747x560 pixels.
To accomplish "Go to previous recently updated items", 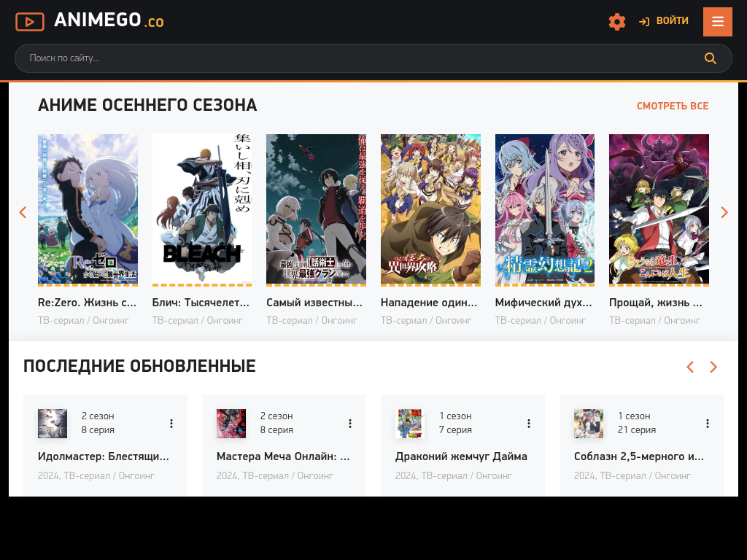I will coord(690,367).
